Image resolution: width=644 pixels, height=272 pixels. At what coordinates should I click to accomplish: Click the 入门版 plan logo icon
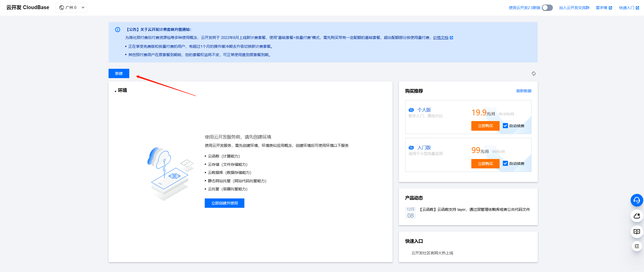pyautogui.click(x=411, y=148)
